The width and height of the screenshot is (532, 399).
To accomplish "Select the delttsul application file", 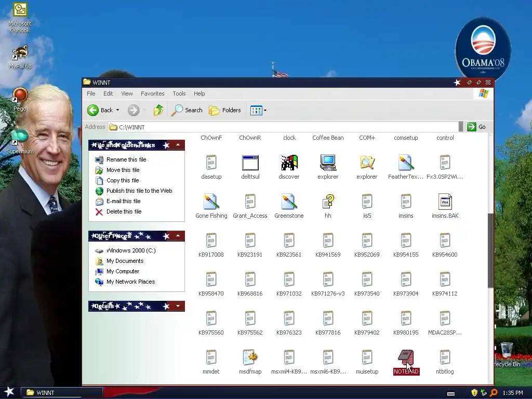I will pos(250,167).
